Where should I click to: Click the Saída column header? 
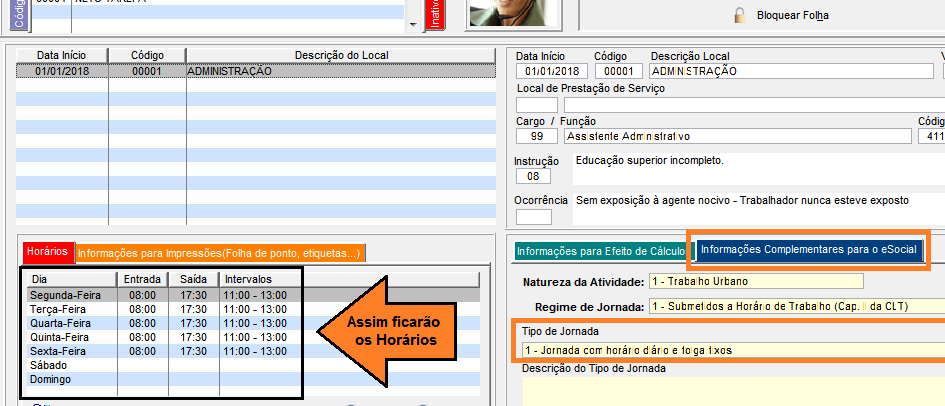193,280
